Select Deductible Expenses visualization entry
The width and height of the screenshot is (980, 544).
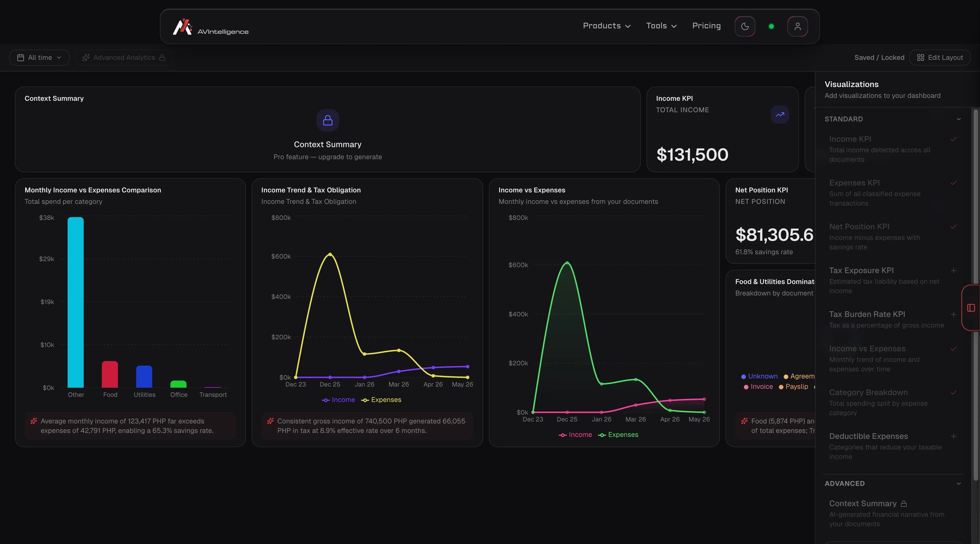click(893, 446)
